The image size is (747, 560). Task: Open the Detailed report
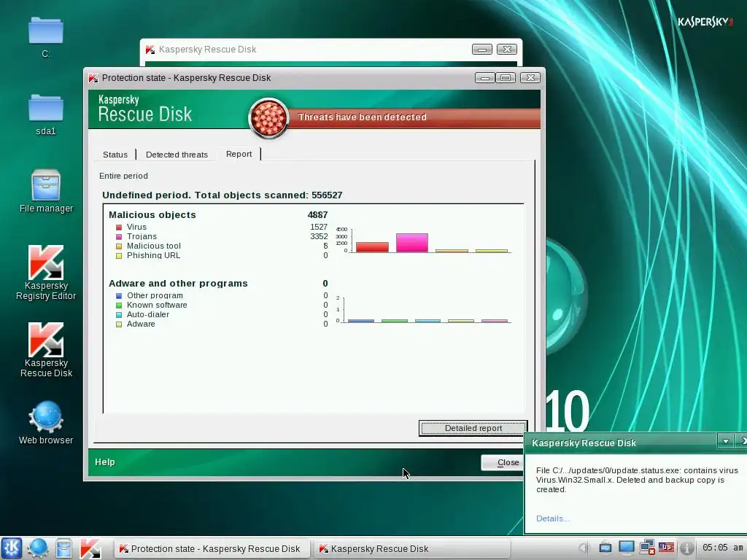(x=473, y=428)
